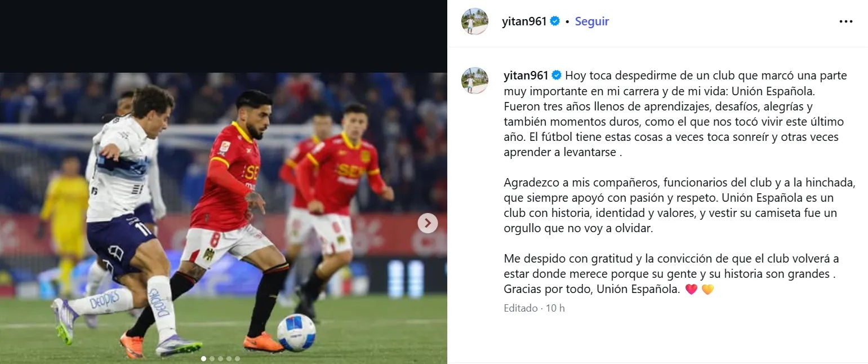Jump to the last carousel dot
Image resolution: width=868 pixels, height=364 pixels.
click(238, 358)
